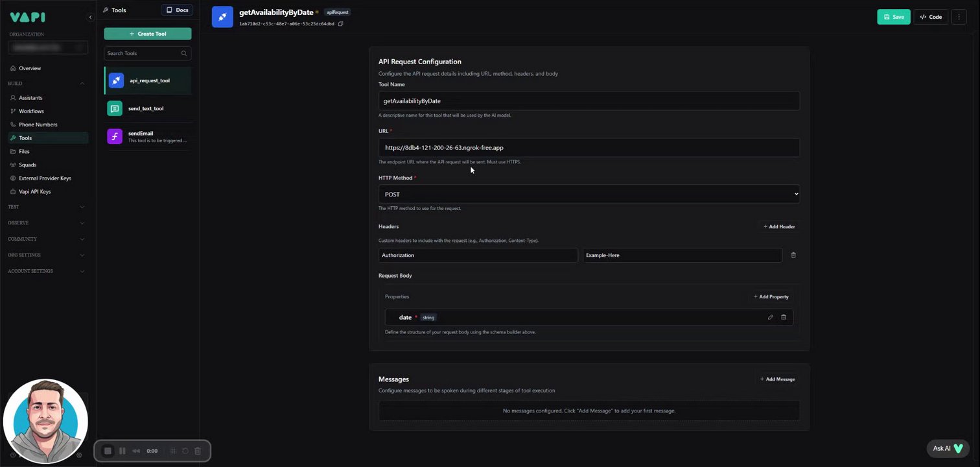Image resolution: width=980 pixels, height=467 pixels.
Task: Click the URL input field
Action: click(x=589, y=148)
